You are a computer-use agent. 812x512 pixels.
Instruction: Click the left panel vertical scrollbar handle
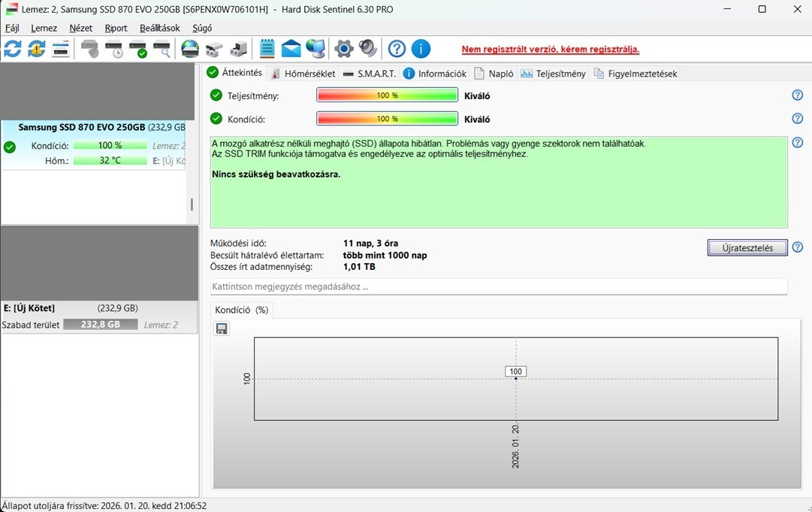tap(192, 204)
